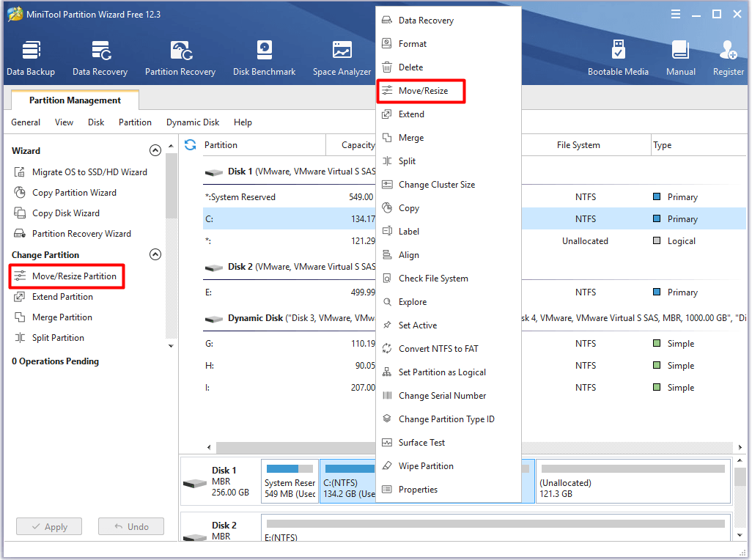This screenshot has height=560, width=752.
Task: Launch Data Recovery from the toolbar
Action: (x=100, y=58)
